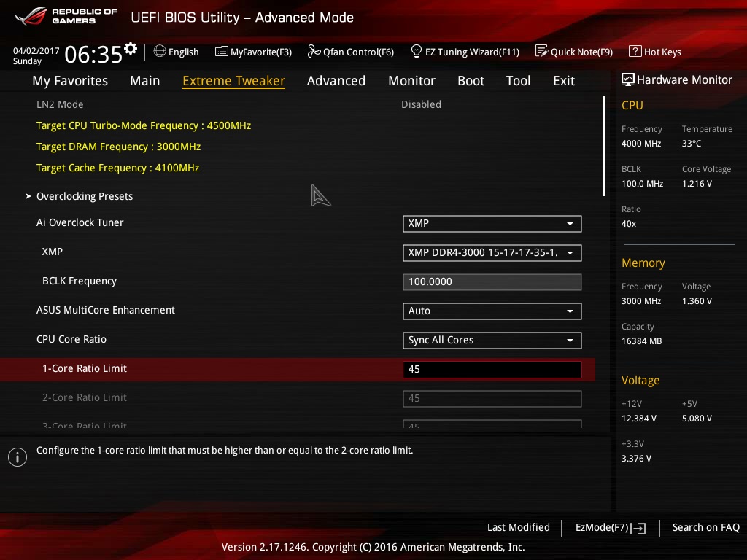The image size is (747, 560).
Task: Click the Hardware Monitor screen icon
Action: [628, 79]
